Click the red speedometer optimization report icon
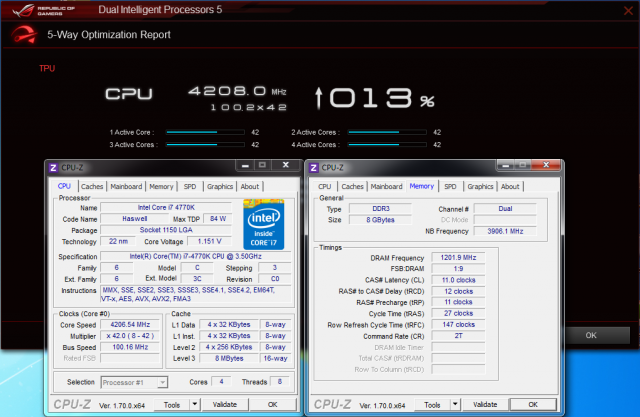The height and width of the screenshot is (417, 640). [x=24, y=35]
